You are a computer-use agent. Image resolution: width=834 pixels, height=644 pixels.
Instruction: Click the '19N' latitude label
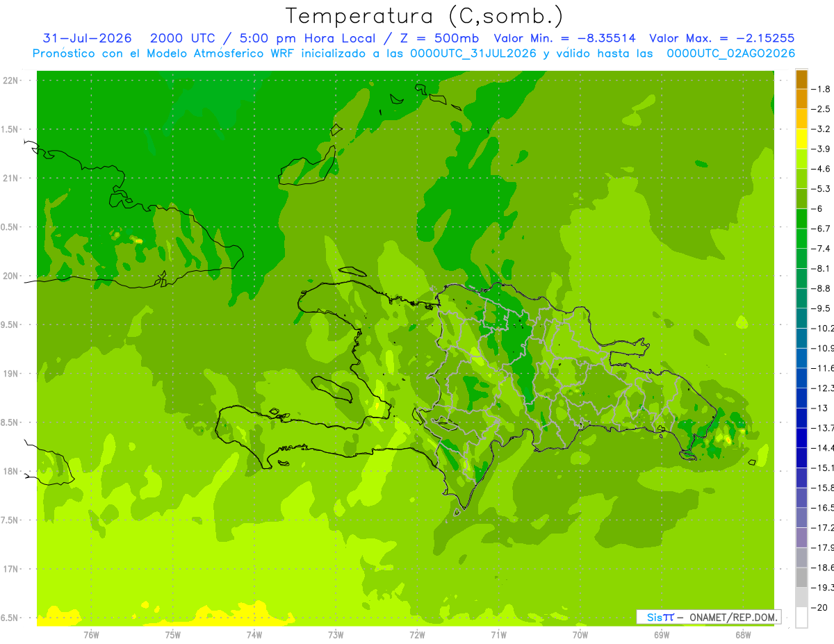(11, 374)
